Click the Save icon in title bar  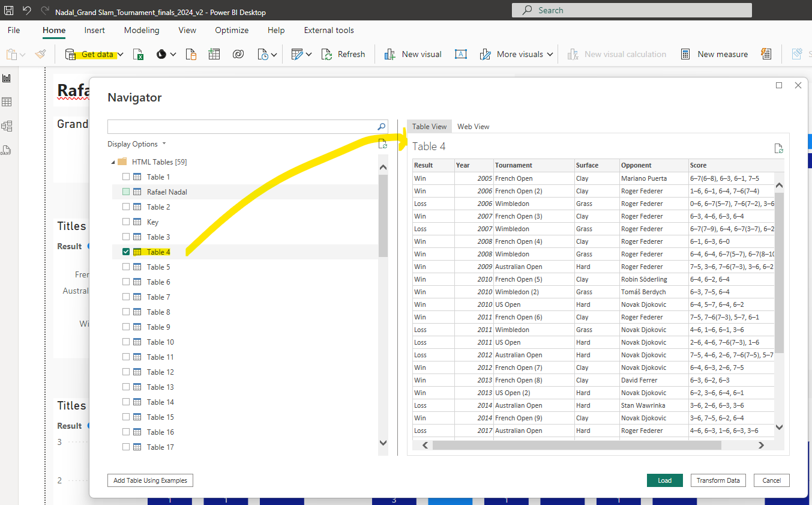[9, 10]
